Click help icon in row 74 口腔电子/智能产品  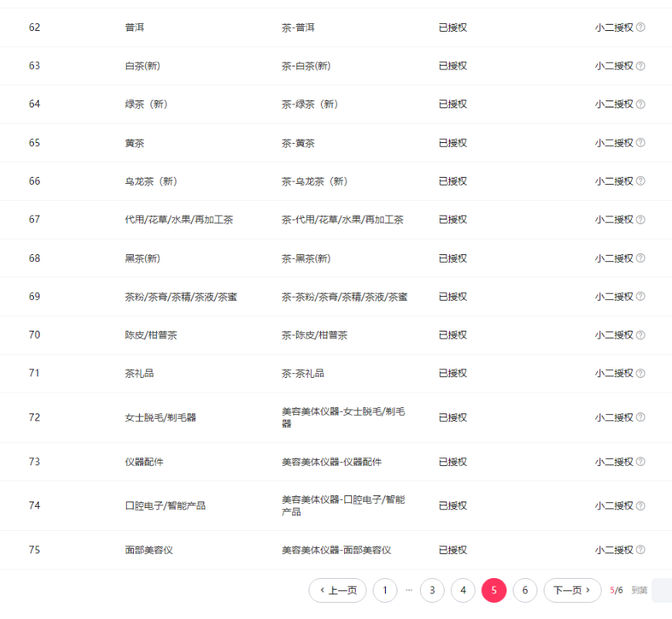(640, 506)
